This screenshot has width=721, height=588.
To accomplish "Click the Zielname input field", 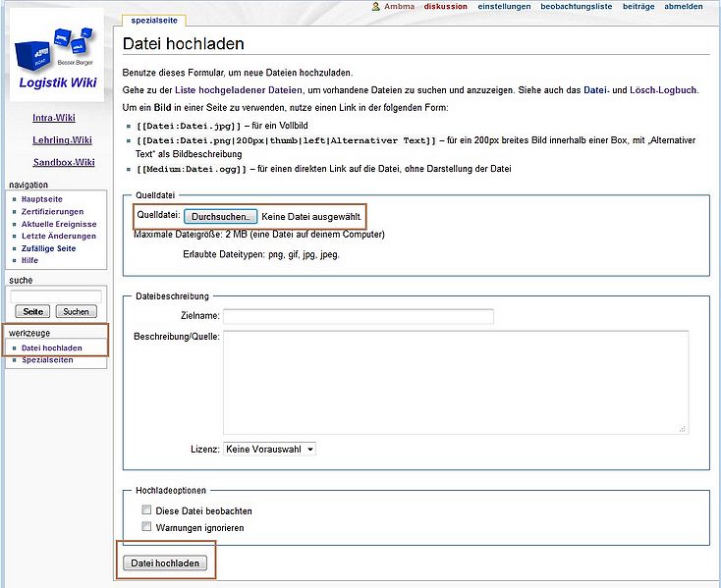I will pyautogui.click(x=359, y=316).
